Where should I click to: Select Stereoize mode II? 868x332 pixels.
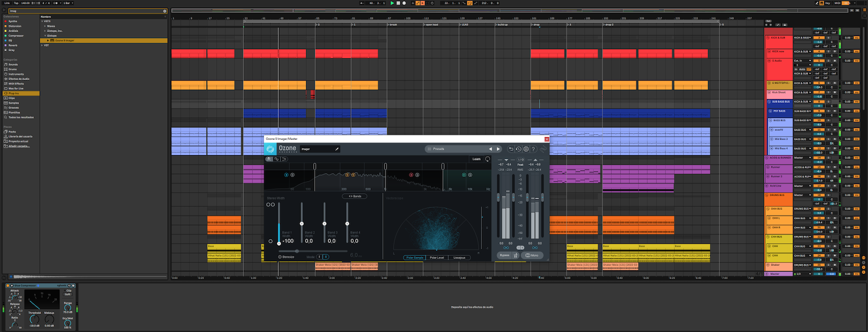click(x=326, y=257)
